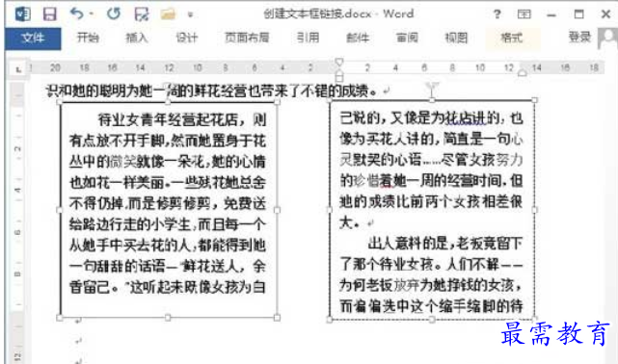Switch to the 页面布局 tab
The height and width of the screenshot is (364, 618).
click(247, 38)
